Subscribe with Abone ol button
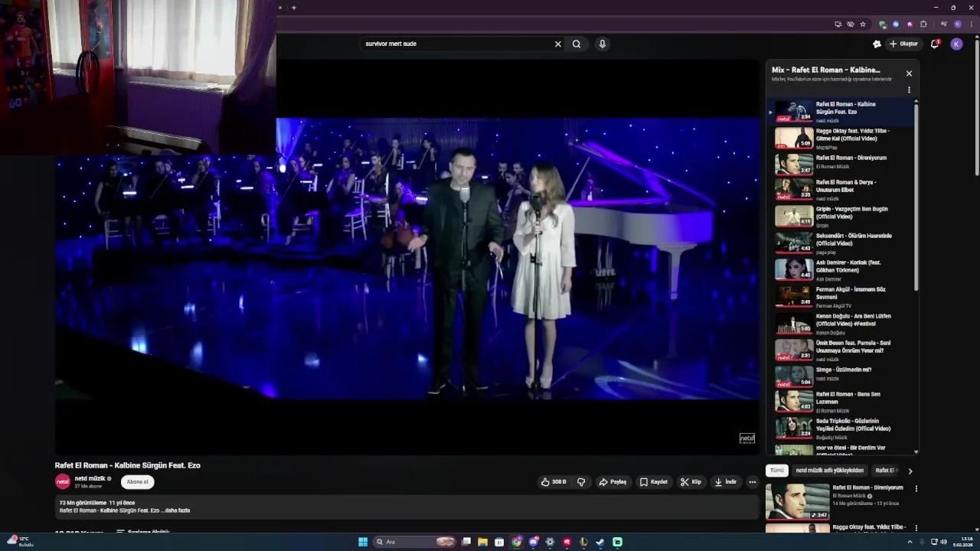This screenshot has width=980, height=551. coord(138,482)
